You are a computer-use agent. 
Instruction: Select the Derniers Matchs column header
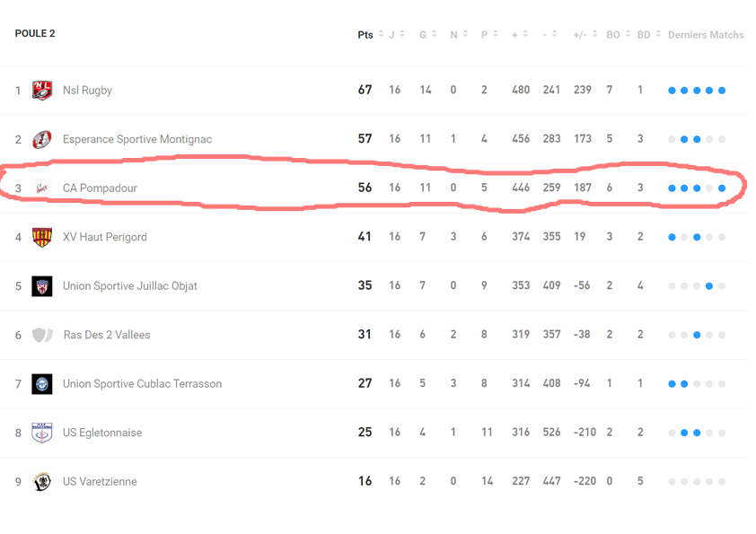pyautogui.click(x=706, y=35)
